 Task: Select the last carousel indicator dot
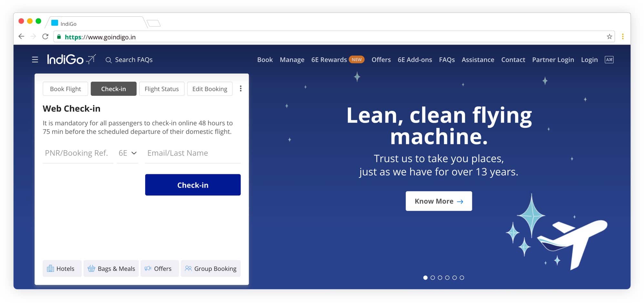462,278
